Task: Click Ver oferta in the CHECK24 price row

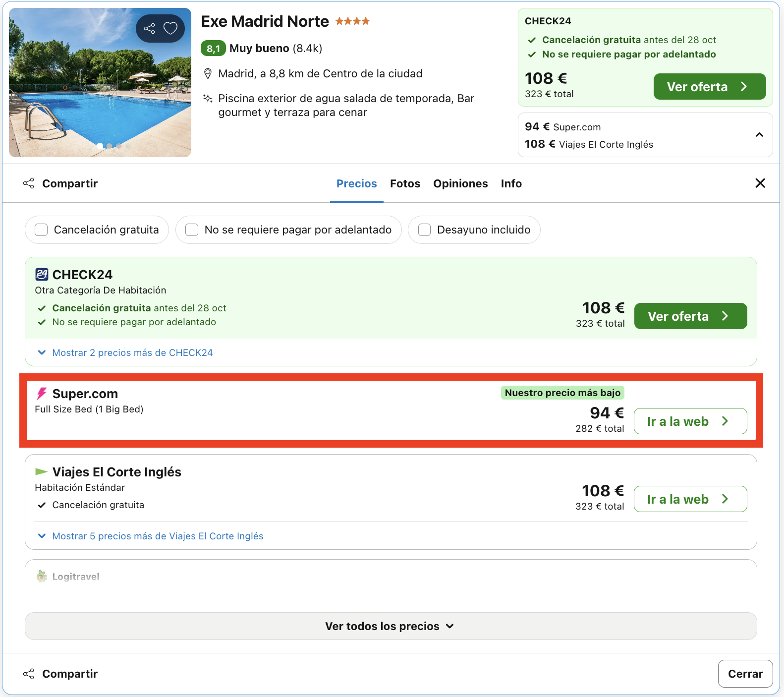Action: [690, 316]
